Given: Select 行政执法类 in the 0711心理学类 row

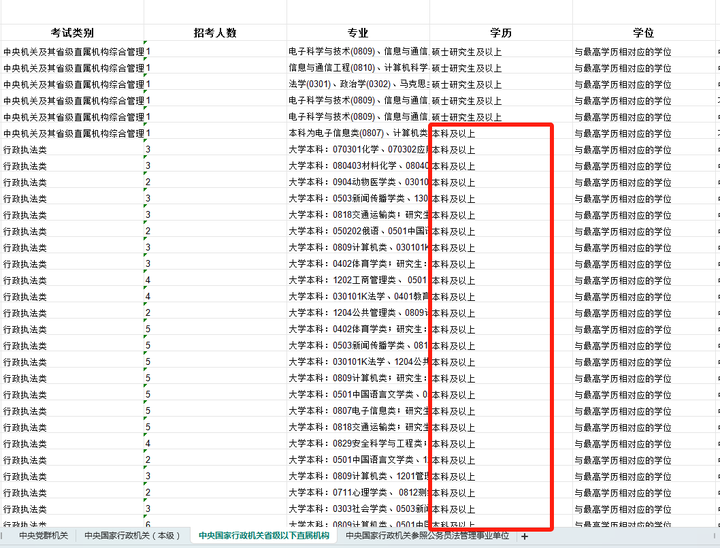Looking at the screenshot, I should pyautogui.click(x=25, y=492).
